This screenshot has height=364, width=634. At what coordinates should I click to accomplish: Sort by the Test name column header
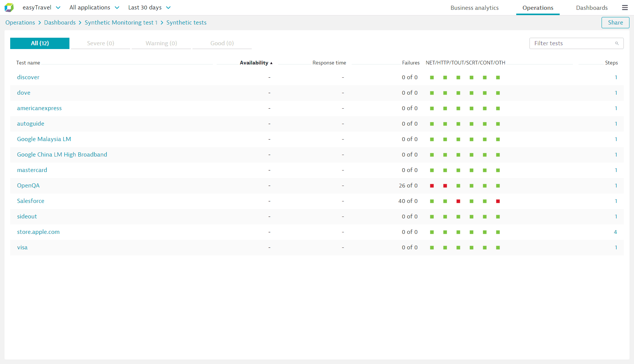tap(28, 63)
